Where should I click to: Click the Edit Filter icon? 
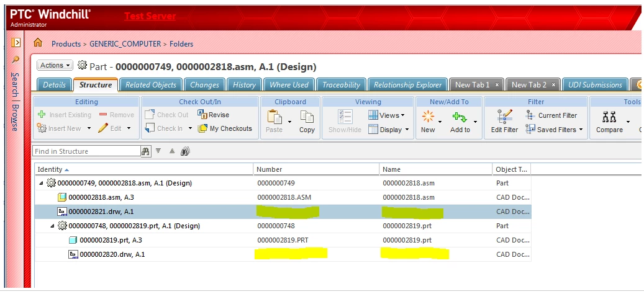(504, 117)
